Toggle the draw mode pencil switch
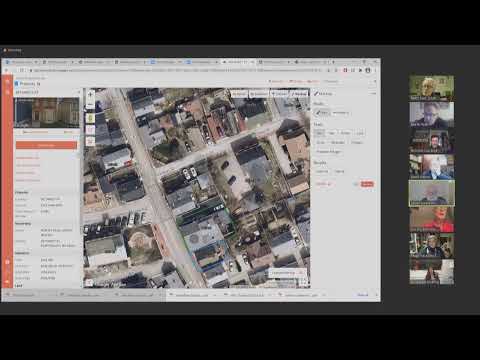This screenshot has width=480, height=360. click(x=322, y=113)
